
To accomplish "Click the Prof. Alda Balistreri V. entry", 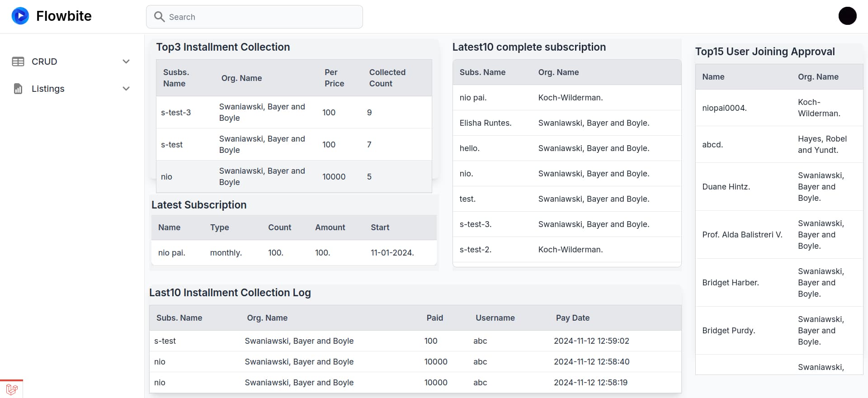I will pos(742,235).
